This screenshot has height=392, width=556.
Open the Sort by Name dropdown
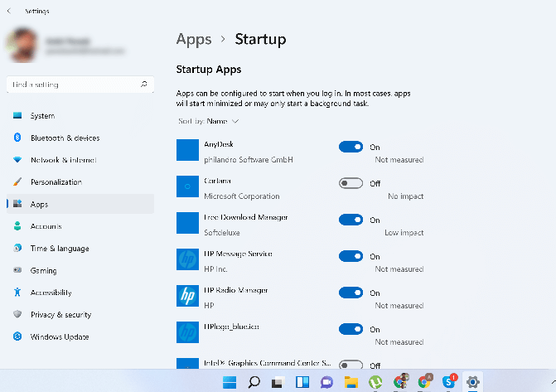pyautogui.click(x=209, y=121)
